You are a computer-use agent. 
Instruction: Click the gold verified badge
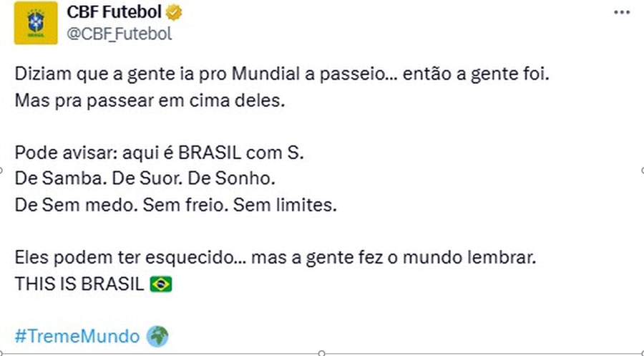point(174,13)
